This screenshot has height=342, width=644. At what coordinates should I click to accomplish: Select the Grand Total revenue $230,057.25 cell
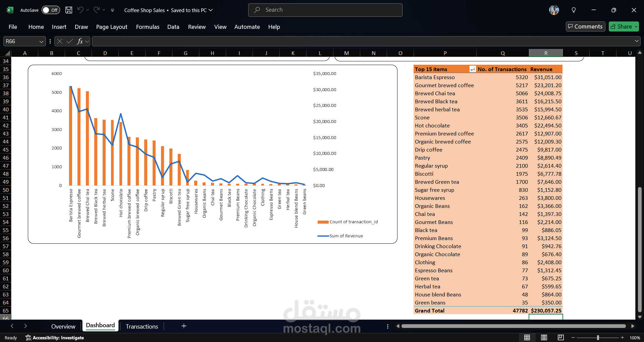click(546, 311)
